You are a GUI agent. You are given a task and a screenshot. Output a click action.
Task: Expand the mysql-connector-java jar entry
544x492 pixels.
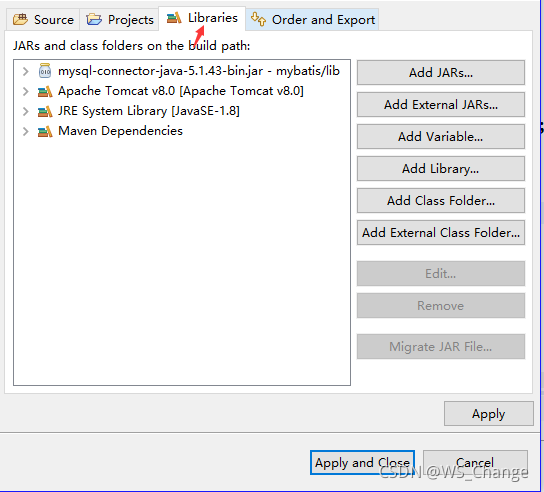(x=25, y=71)
